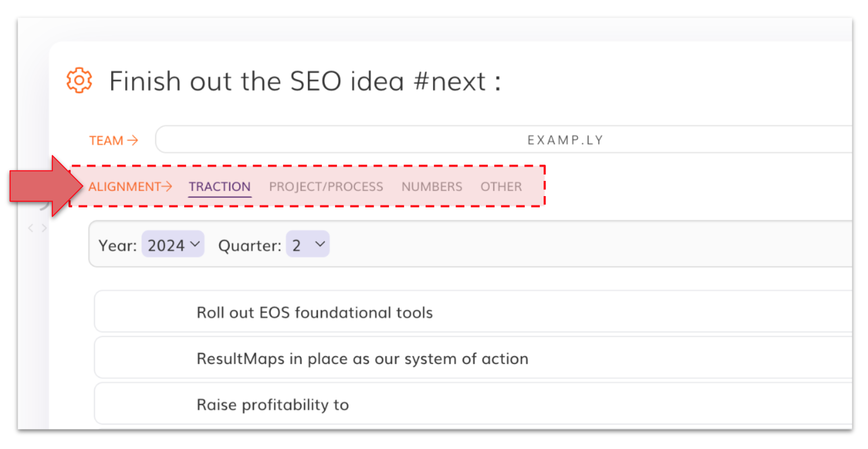The width and height of the screenshot is (868, 449).
Task: Go to the OTHER tab
Action: pos(501,187)
